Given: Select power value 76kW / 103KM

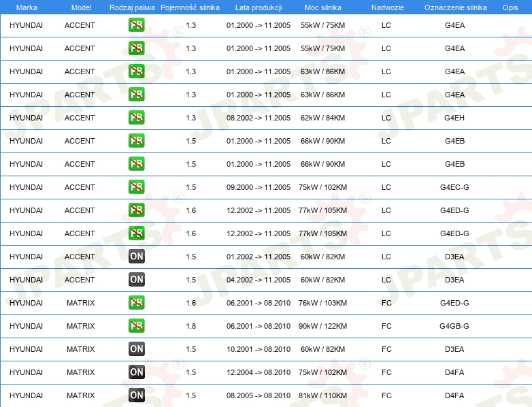Looking at the screenshot, I should 322,303.
